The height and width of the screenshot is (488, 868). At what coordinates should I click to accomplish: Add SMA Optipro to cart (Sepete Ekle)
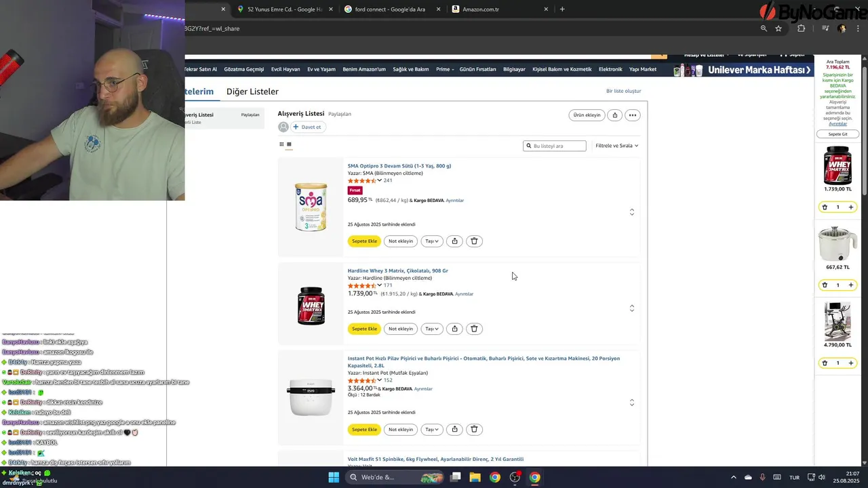click(364, 241)
